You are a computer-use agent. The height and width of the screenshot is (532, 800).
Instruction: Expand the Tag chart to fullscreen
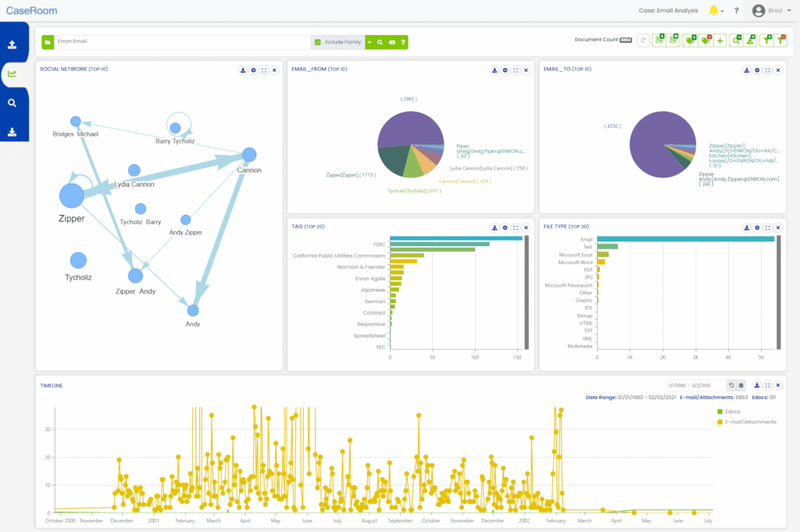click(x=516, y=227)
